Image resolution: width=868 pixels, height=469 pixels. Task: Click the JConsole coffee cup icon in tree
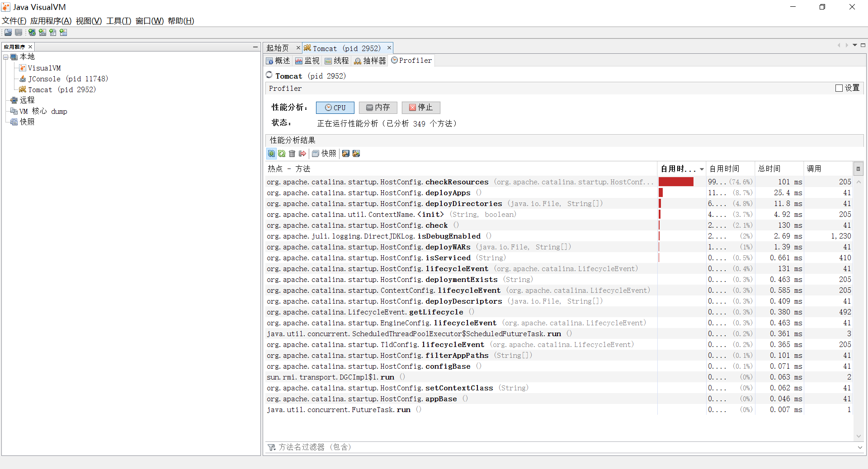[23, 79]
